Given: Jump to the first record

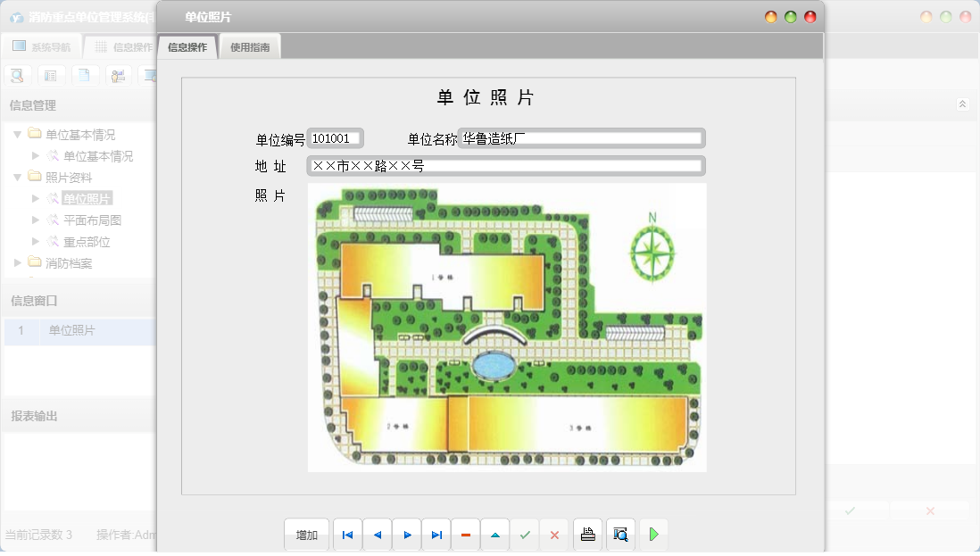Looking at the screenshot, I should 347,534.
